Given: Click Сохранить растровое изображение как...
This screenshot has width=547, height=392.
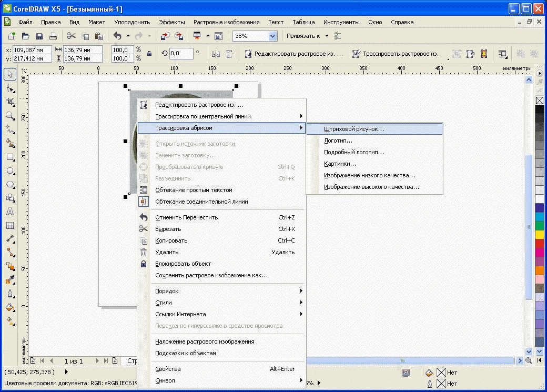Looking at the screenshot, I should pos(221,275).
